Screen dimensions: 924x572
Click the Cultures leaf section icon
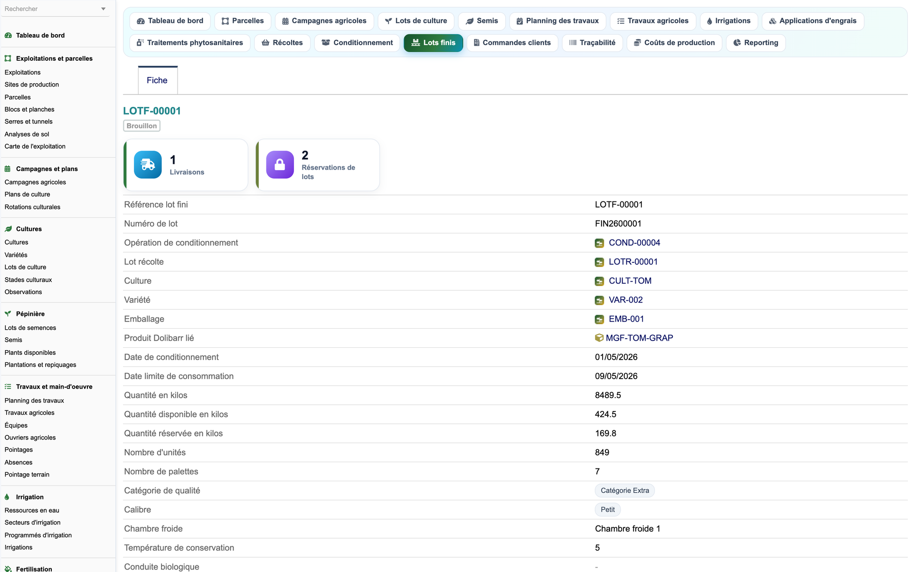(8, 229)
